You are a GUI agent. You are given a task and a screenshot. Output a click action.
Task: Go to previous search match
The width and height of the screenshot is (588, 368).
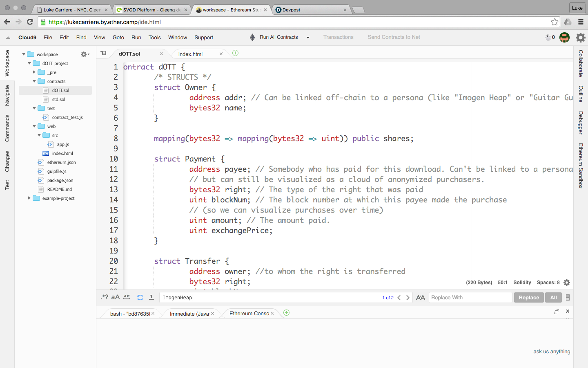[x=399, y=298]
